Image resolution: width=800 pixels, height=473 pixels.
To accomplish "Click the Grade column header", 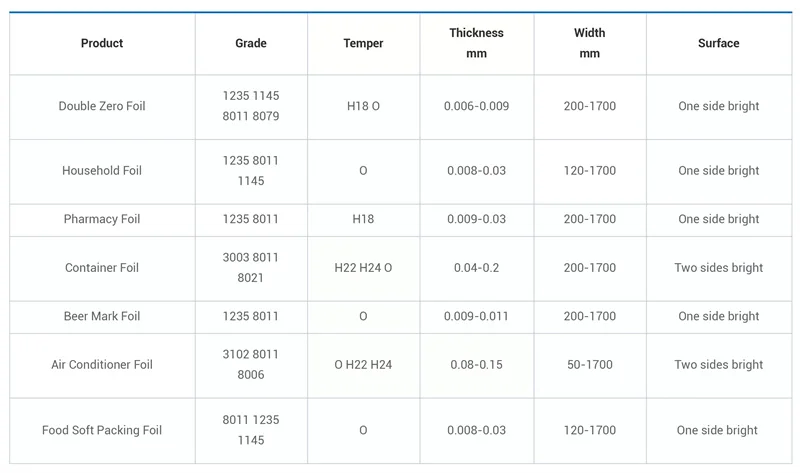I will [251, 43].
